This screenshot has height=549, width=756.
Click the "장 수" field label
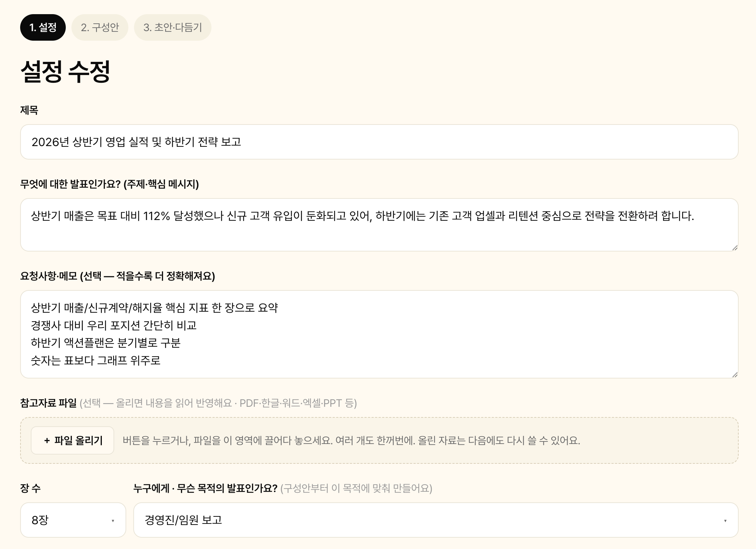[30, 488]
